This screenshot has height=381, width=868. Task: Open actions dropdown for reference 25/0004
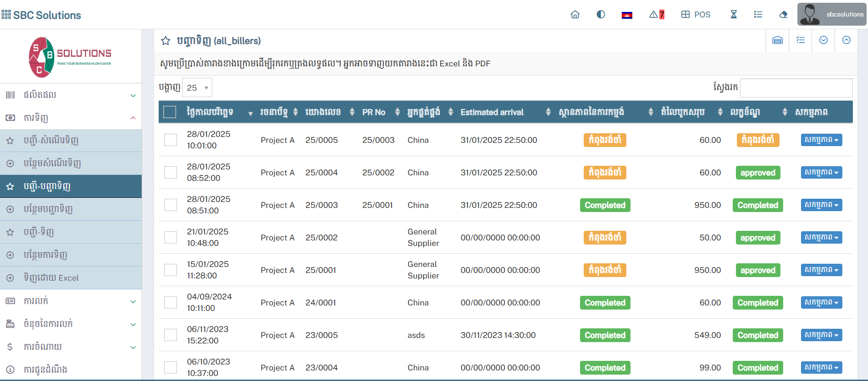tap(821, 173)
